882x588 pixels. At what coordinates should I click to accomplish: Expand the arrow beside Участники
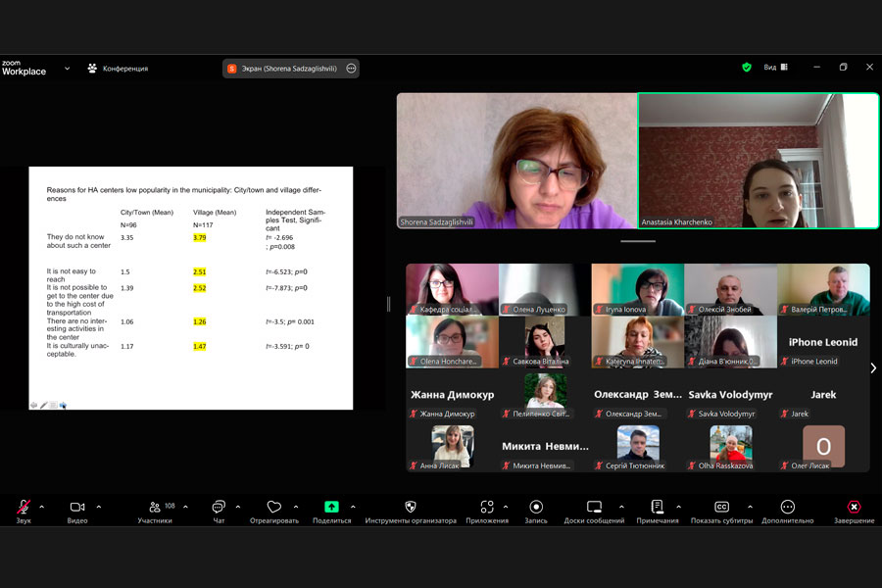click(185, 507)
